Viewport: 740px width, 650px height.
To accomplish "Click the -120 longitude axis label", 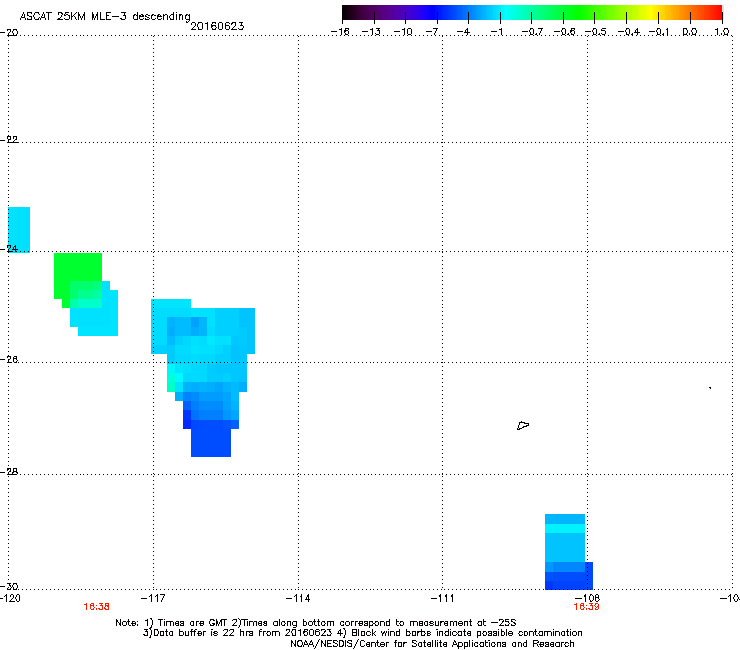I will tap(10, 598).
